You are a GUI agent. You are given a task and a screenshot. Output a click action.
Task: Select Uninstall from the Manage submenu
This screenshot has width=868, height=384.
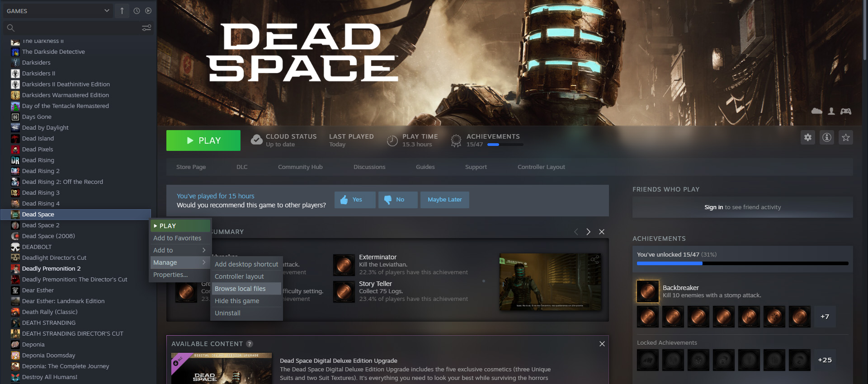[246, 313]
